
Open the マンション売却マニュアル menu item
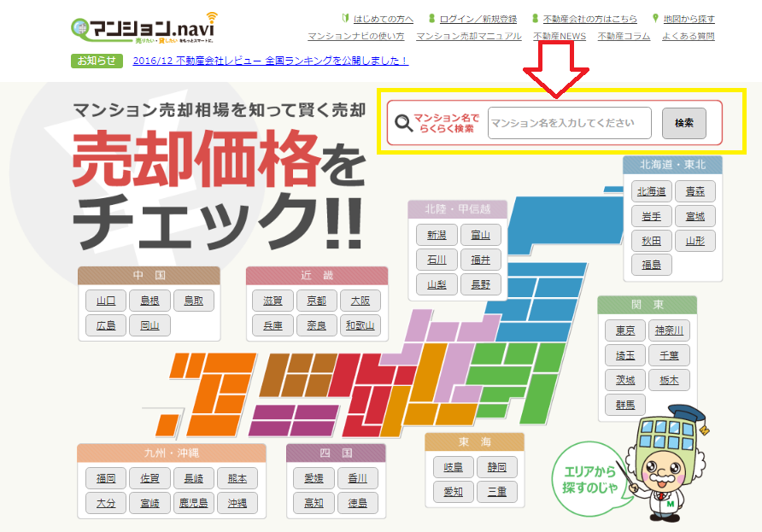pos(468,37)
